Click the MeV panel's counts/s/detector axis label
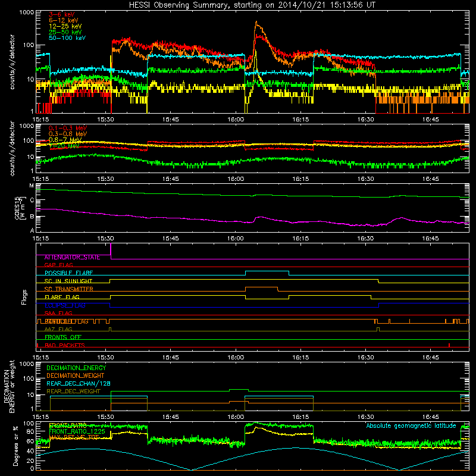The height and width of the screenshot is (476, 476). 12,149
